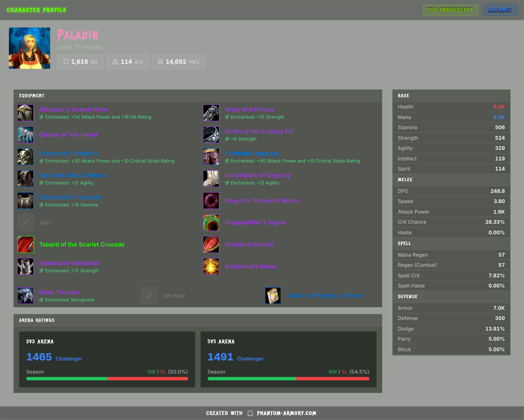Open the Grips of Deftness link
The height and width of the screenshot is (420, 524).
pos(249,110)
